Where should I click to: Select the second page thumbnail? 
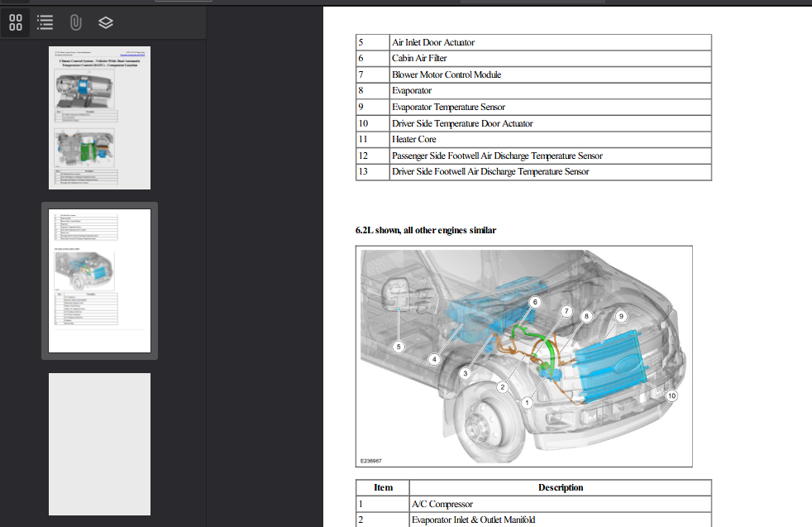point(99,280)
